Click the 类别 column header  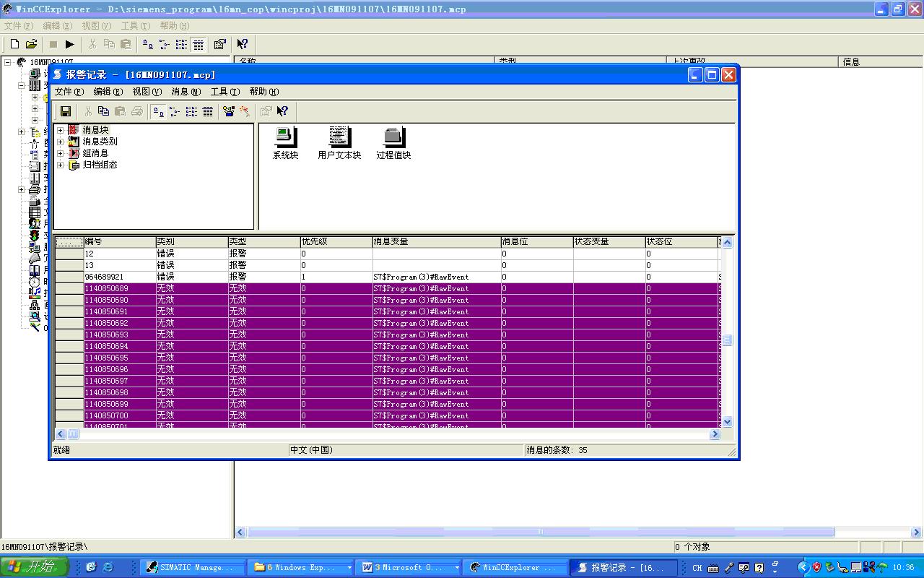click(x=192, y=241)
